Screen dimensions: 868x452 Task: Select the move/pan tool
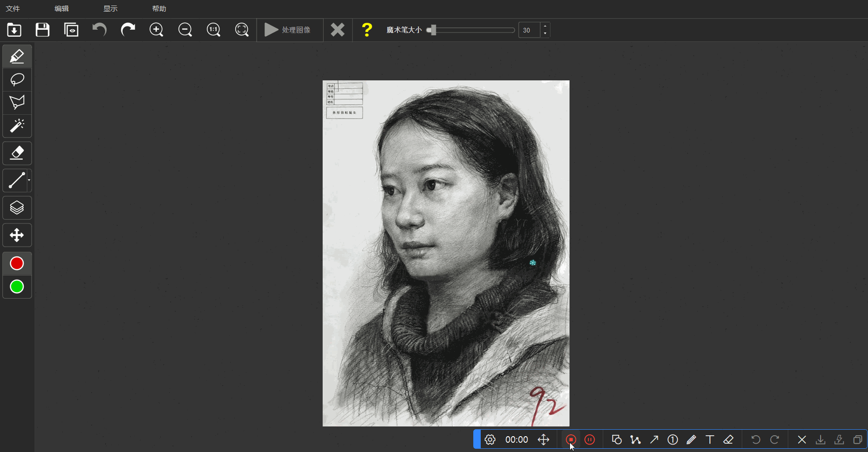pyautogui.click(x=17, y=235)
